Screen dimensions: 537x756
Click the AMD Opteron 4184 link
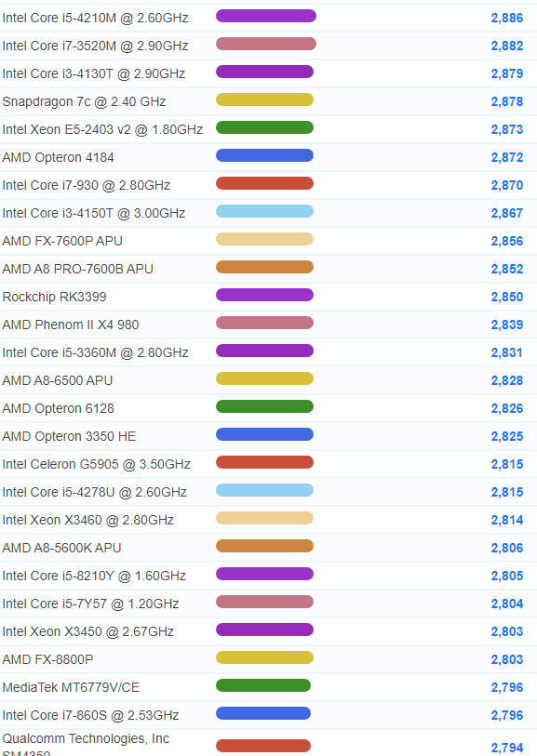point(58,158)
